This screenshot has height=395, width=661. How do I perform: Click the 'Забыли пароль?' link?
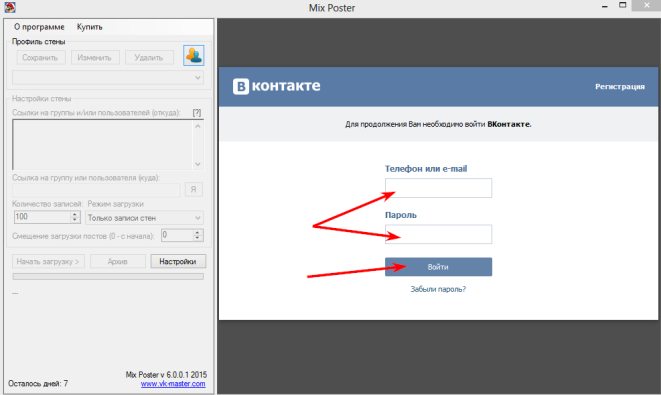pyautogui.click(x=438, y=289)
